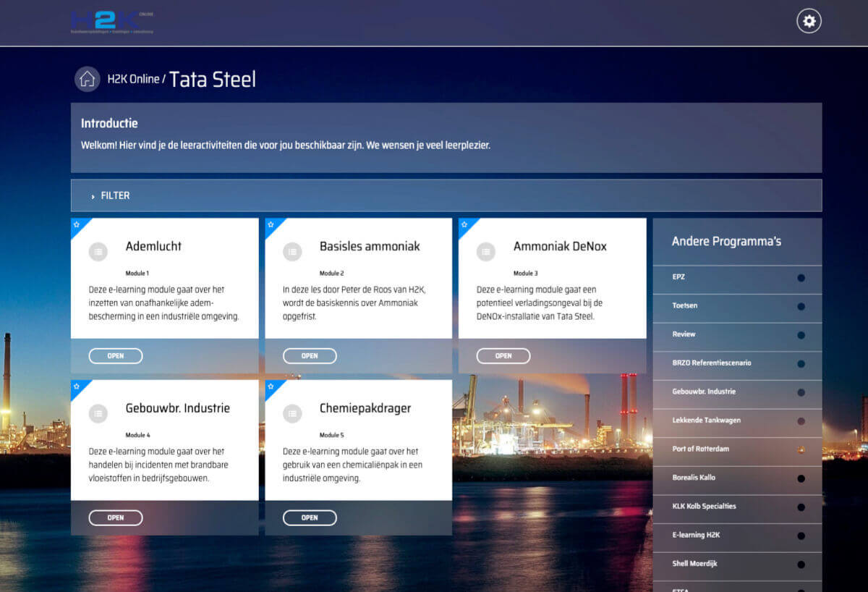
Task: Click the Ademlucht card title
Action: coord(153,246)
